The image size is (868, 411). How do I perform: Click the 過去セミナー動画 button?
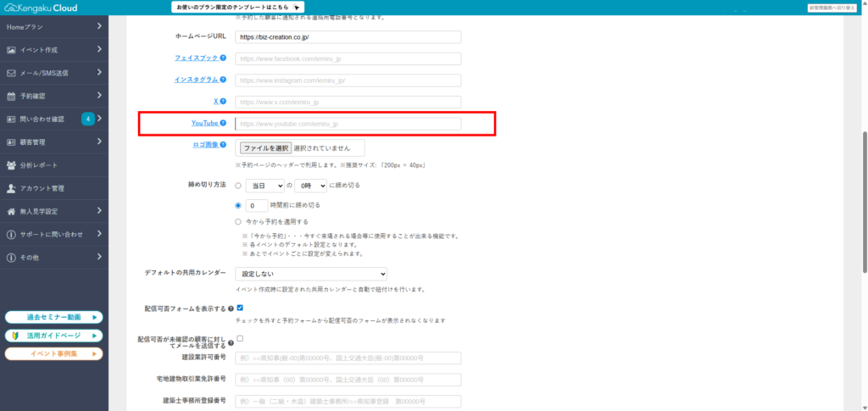53,318
